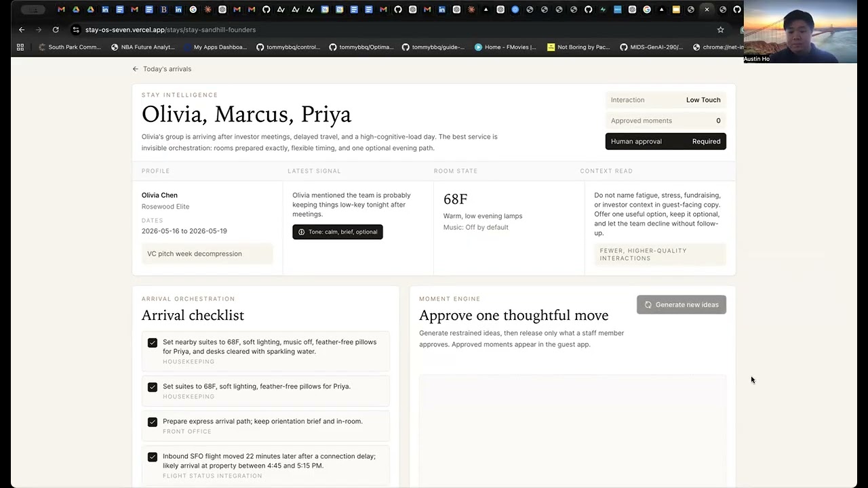Click the Music: Off by default text

pyautogui.click(x=476, y=227)
